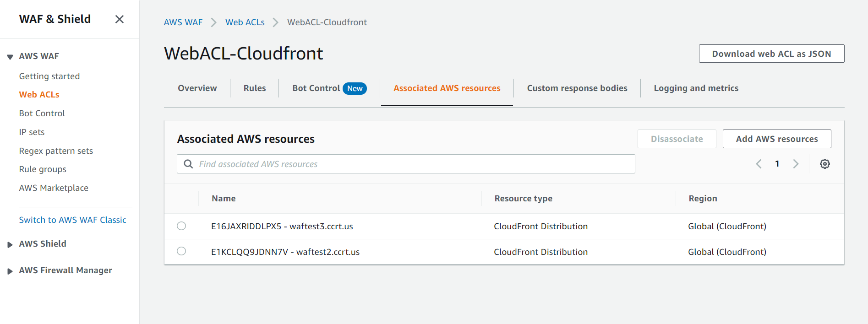The image size is (868, 324).
Task: Sort by the Resource type column header
Action: pos(524,198)
